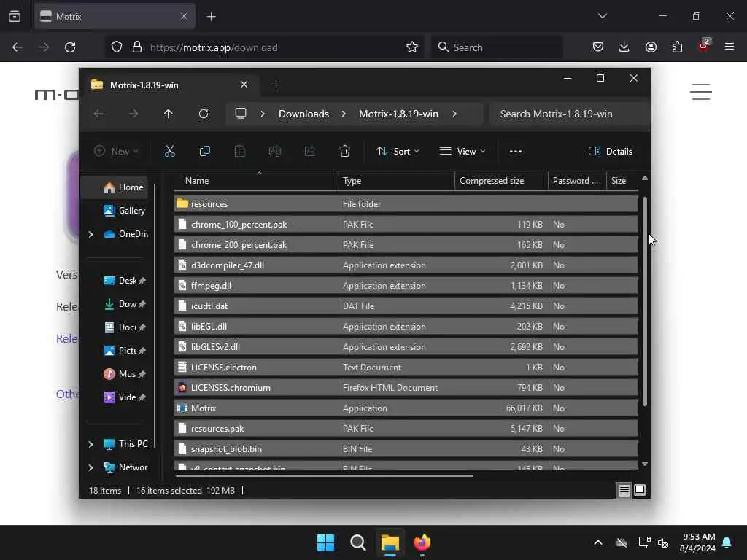
Task: Close the Motrix-1.8.19-win Explorer tab
Action: tap(244, 85)
